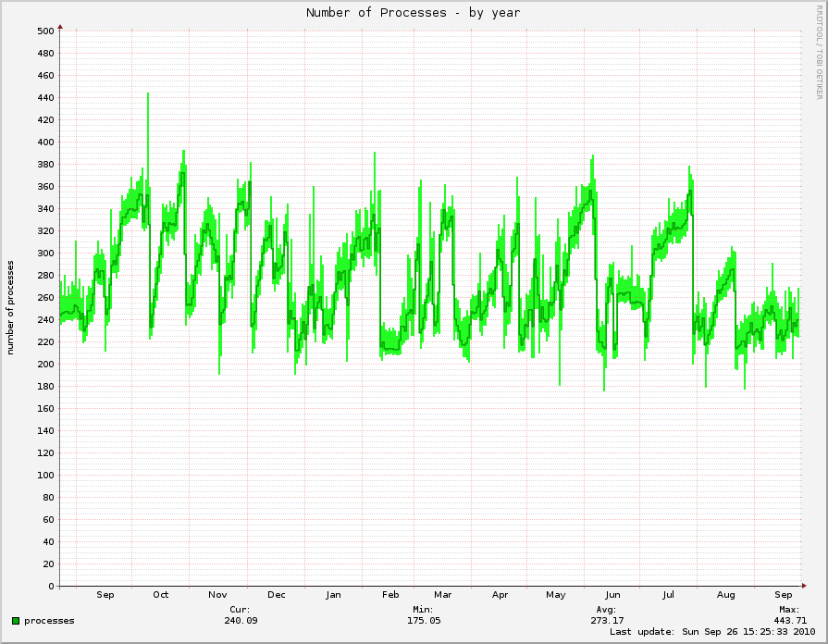Click the Cur value 240.09
Image resolution: width=828 pixels, height=644 pixels.
tap(241, 620)
